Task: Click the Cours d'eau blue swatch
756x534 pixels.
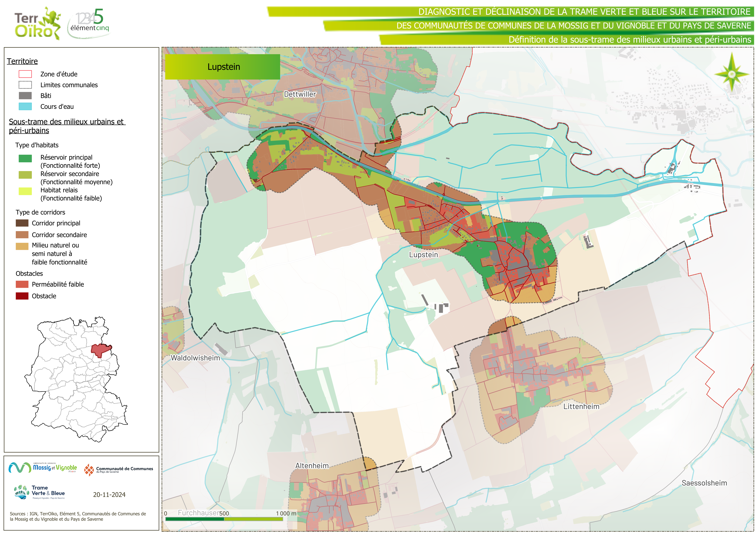Action: coord(25,107)
